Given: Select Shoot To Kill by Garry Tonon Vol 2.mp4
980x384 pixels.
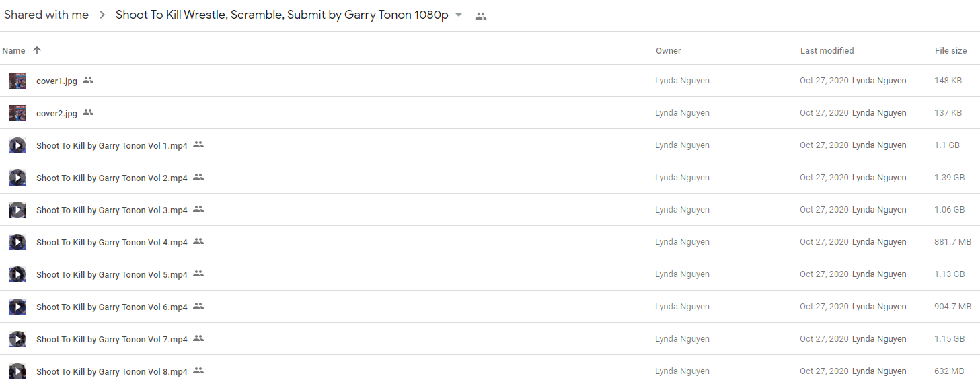Looking at the screenshot, I should point(112,178).
